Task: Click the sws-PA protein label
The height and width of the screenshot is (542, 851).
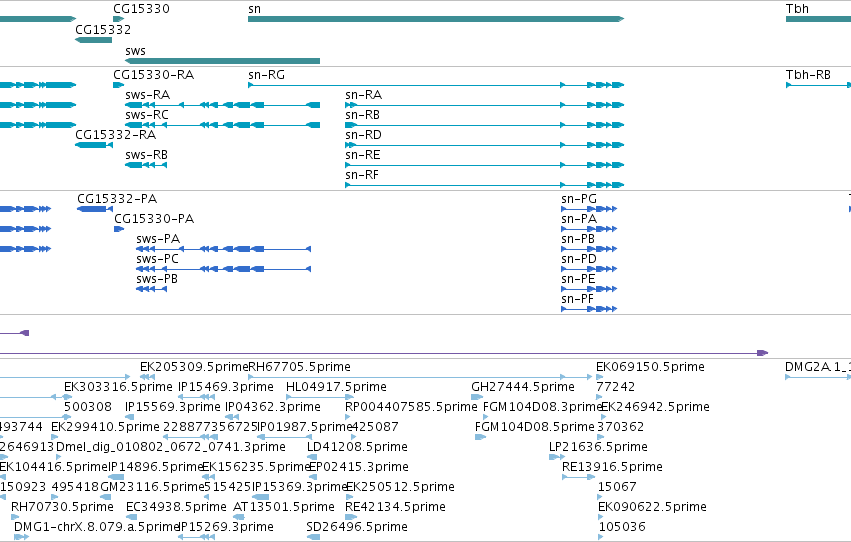Action: coord(157,239)
